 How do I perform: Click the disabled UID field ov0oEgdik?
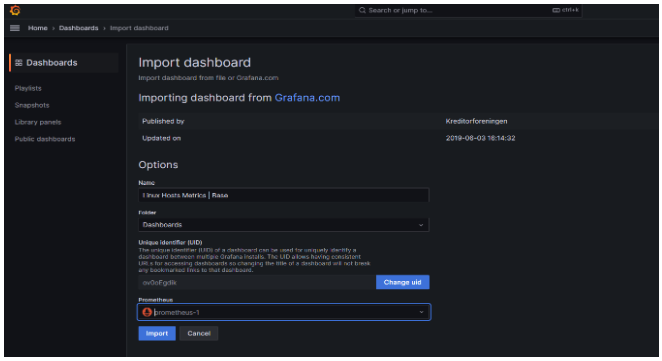pyautogui.click(x=257, y=282)
